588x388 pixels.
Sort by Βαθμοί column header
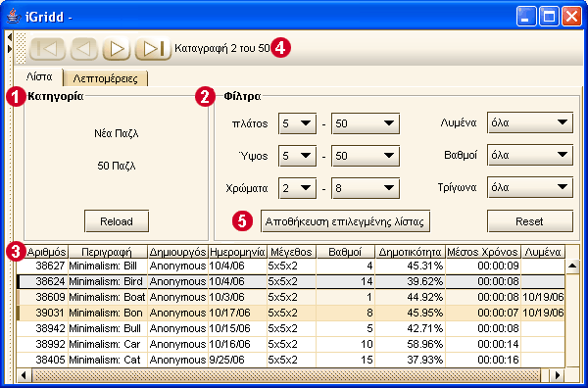[x=345, y=252]
